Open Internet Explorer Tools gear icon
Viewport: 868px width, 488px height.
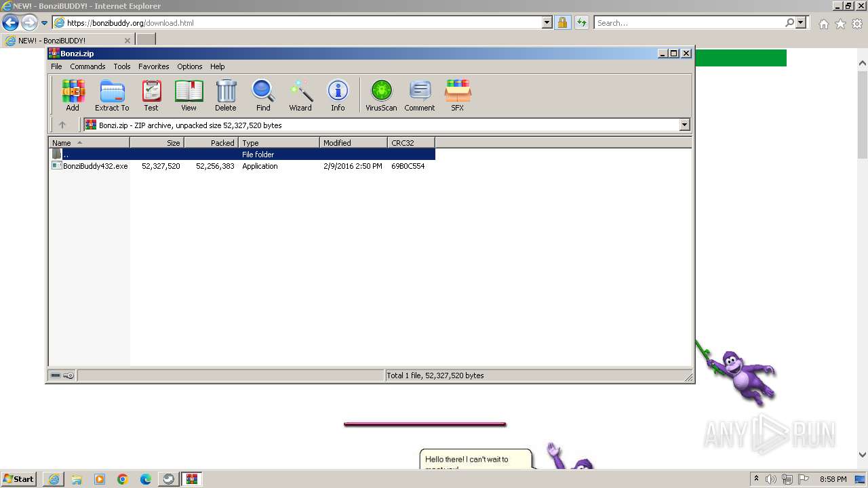[x=857, y=24]
